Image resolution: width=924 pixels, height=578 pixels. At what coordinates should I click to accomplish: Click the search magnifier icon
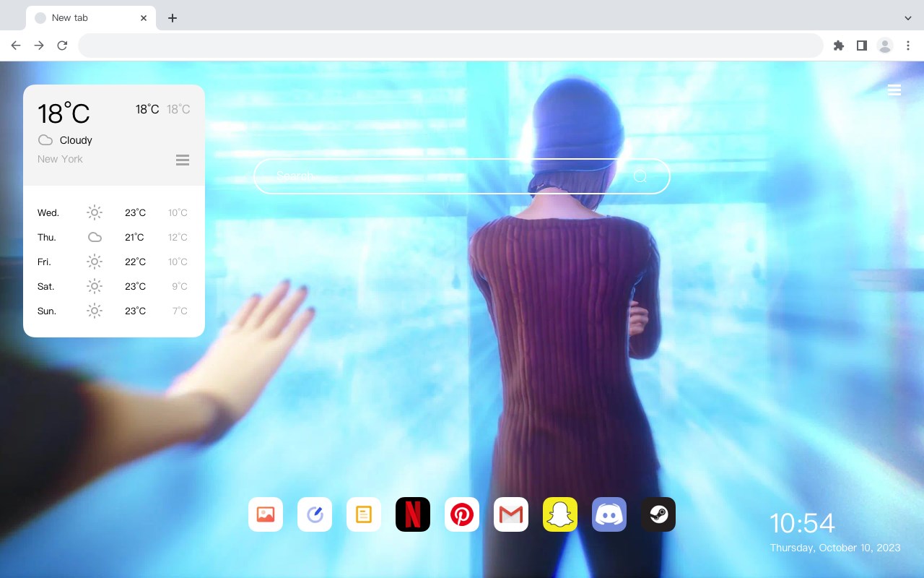pos(640,176)
